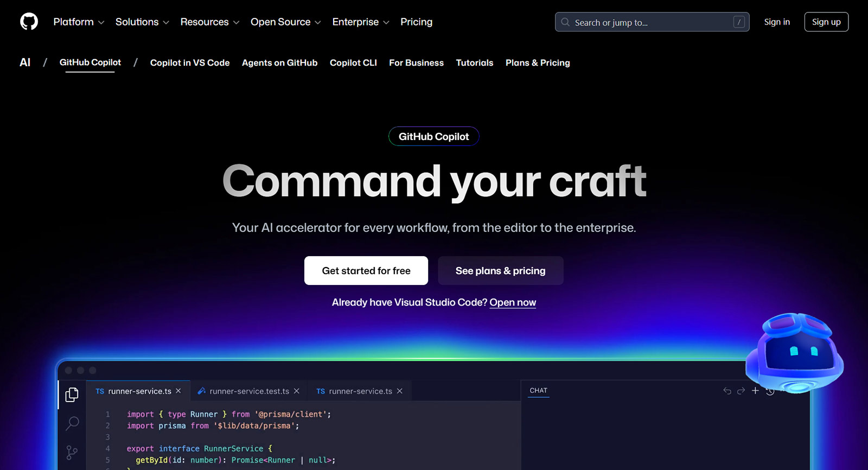Click line number 1 in editor gutter

pyautogui.click(x=107, y=414)
